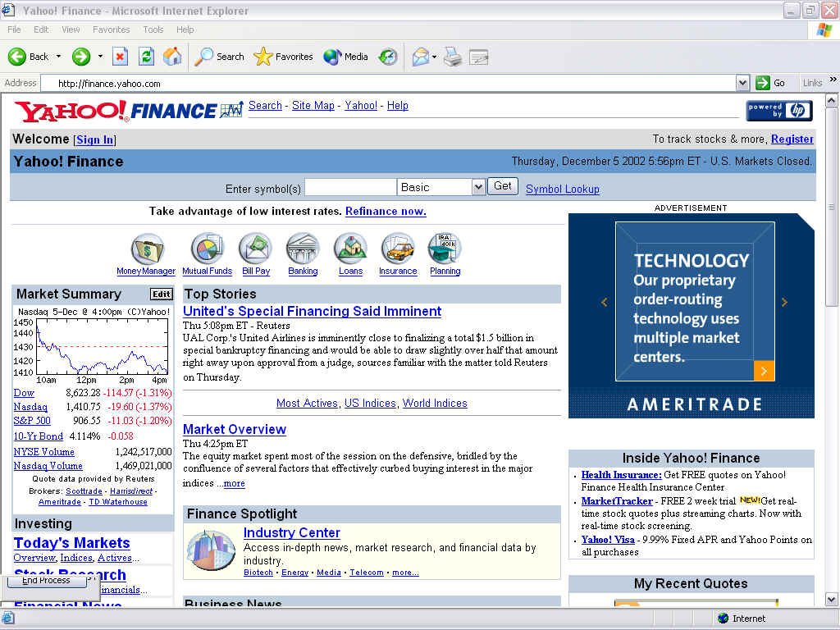
Task: Click the Industry Center buildings image
Action: (x=211, y=550)
